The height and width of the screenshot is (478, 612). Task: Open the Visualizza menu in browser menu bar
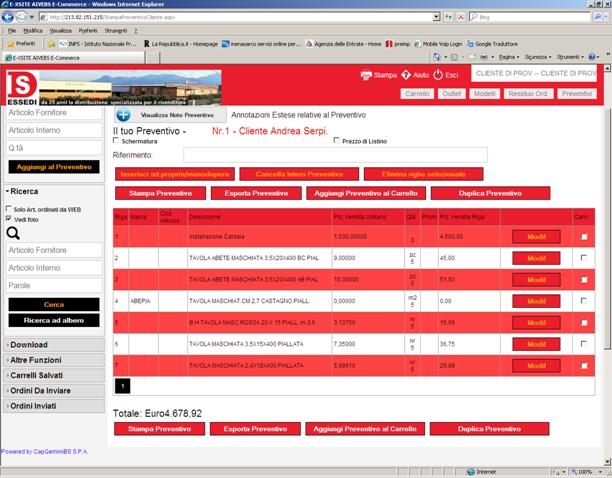pos(61,31)
